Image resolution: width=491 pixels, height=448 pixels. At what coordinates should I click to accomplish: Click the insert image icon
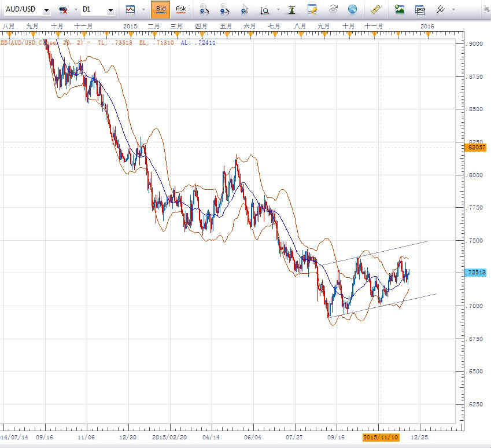coord(399,9)
